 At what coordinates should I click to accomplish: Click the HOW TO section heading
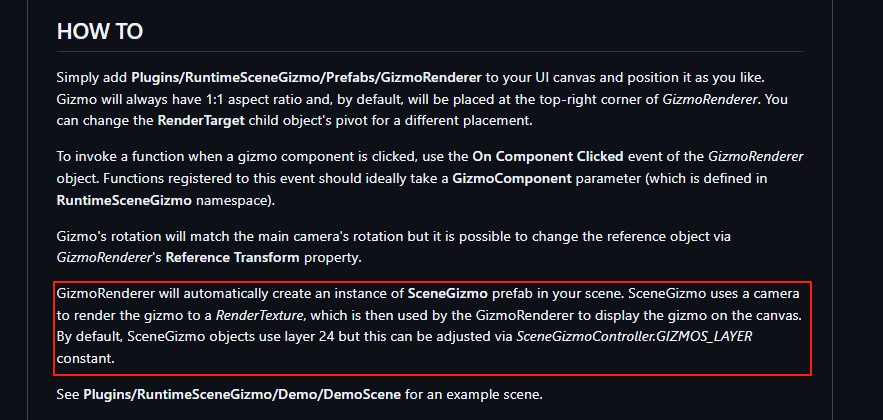(100, 32)
